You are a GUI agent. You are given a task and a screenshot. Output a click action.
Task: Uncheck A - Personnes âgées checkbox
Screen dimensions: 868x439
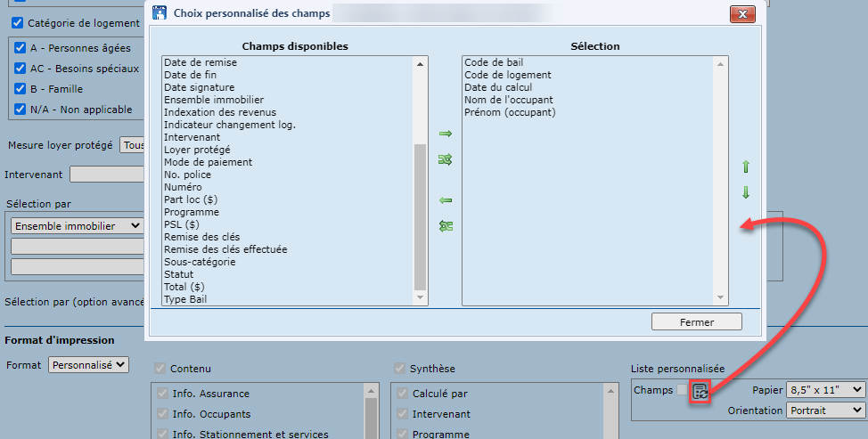click(x=20, y=48)
